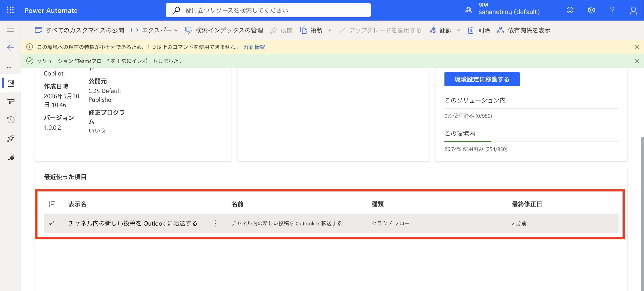Open the feedback smiley icon

pyautogui.click(x=570, y=10)
